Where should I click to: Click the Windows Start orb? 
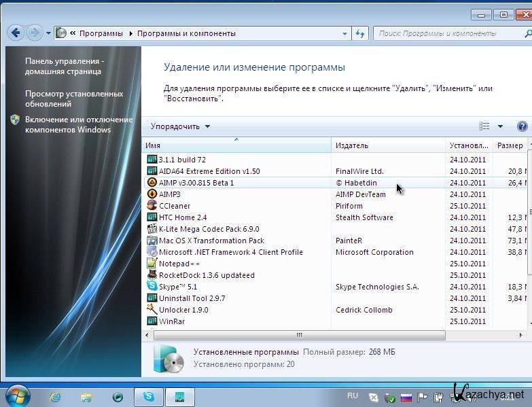(x=17, y=396)
